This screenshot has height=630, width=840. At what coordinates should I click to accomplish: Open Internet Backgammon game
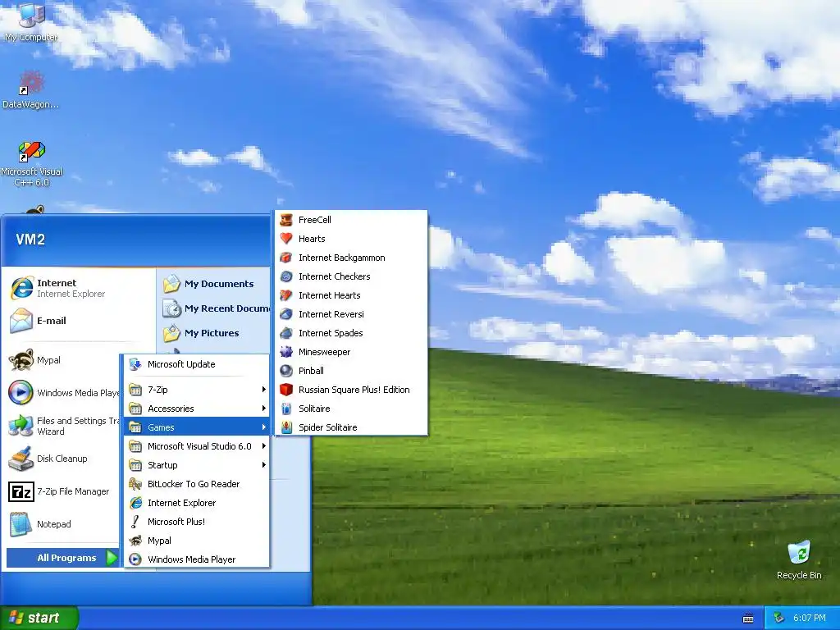[351, 258]
